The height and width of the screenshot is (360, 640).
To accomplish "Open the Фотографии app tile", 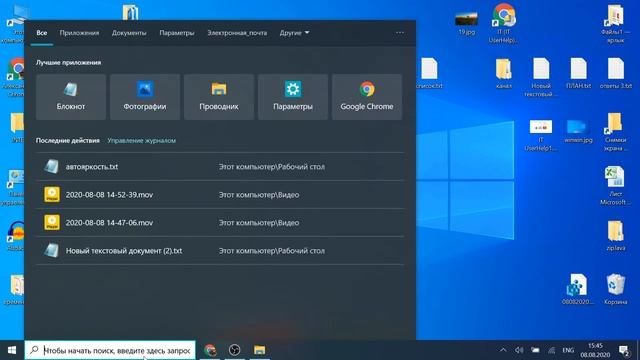I will tap(145, 97).
